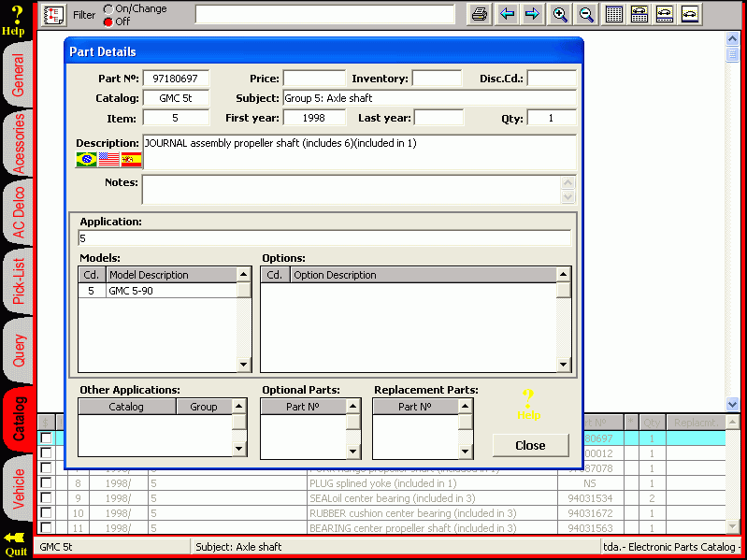Click the SEALoil center bearing description
The width and height of the screenshot is (747, 560).
pos(393,498)
